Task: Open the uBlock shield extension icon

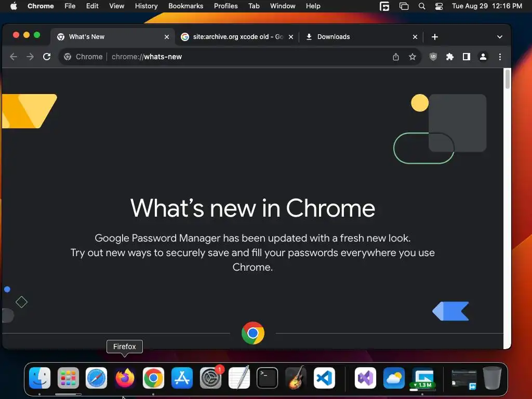Action: 433,57
